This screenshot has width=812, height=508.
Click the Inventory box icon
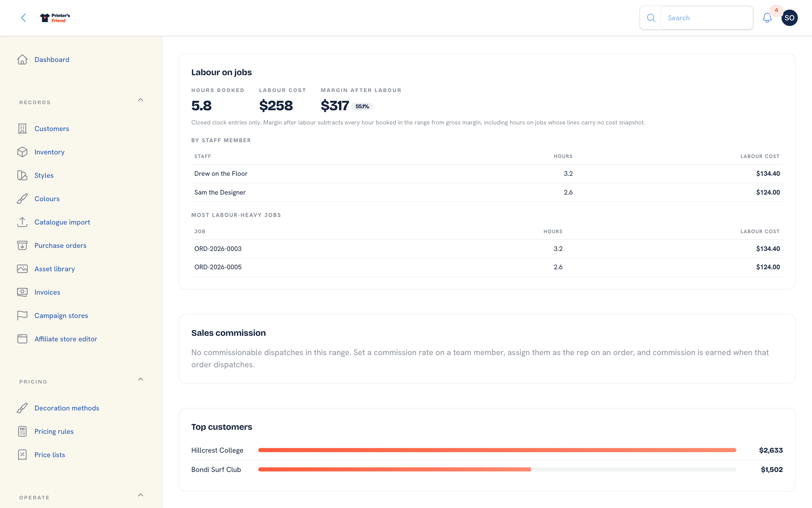point(22,152)
